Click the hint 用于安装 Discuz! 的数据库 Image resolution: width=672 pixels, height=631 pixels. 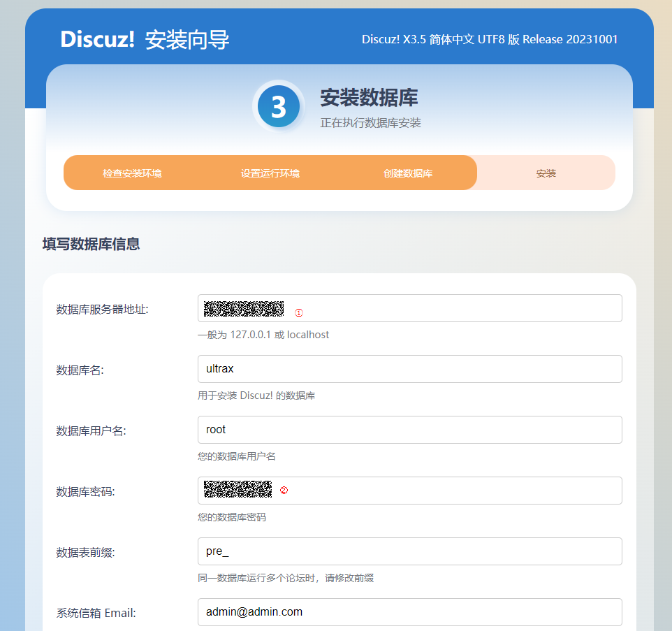click(256, 396)
